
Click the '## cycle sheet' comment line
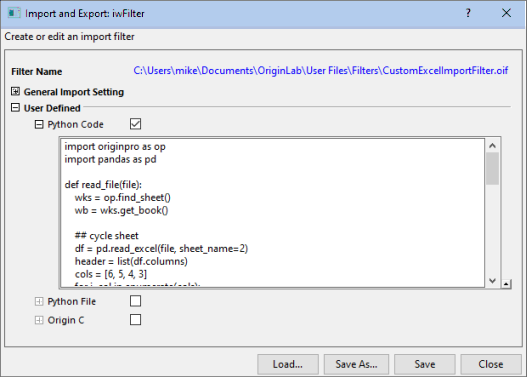point(107,236)
